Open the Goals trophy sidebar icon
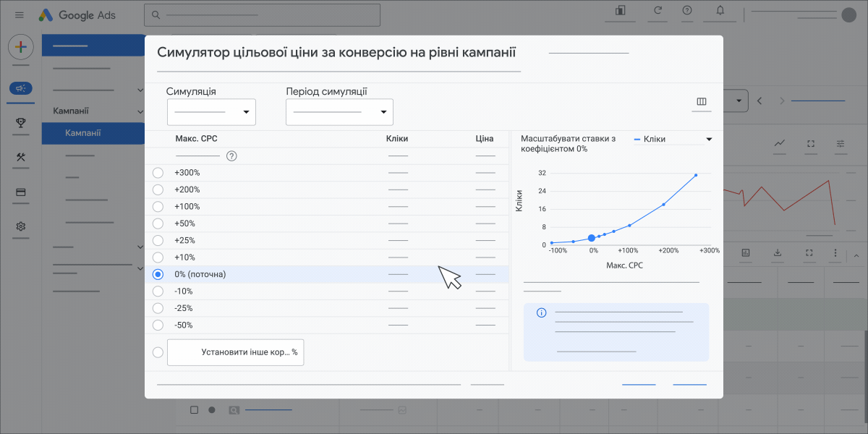This screenshot has width=868, height=434. pos(21,123)
